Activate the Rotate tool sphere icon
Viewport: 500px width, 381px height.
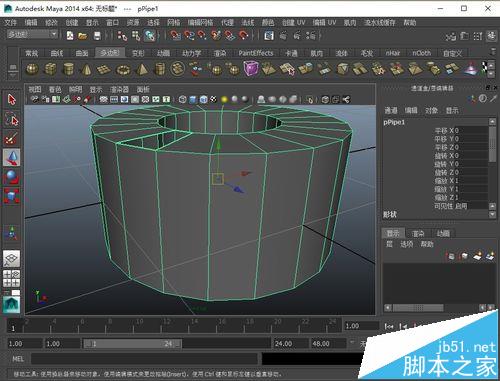click(x=12, y=177)
